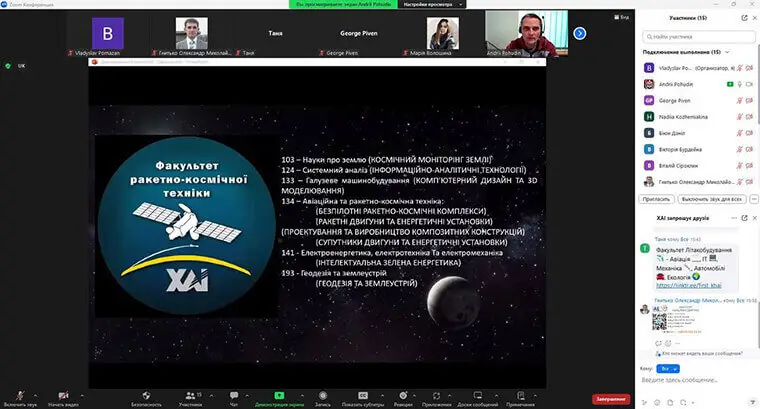Screen dimensions: 760x409
Task: Open the Security shield icon
Action: [x=146, y=395]
